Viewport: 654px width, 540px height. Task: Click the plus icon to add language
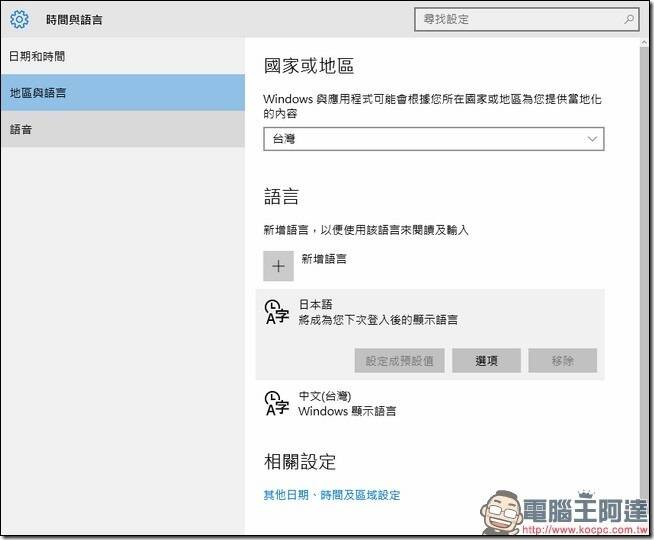278,266
